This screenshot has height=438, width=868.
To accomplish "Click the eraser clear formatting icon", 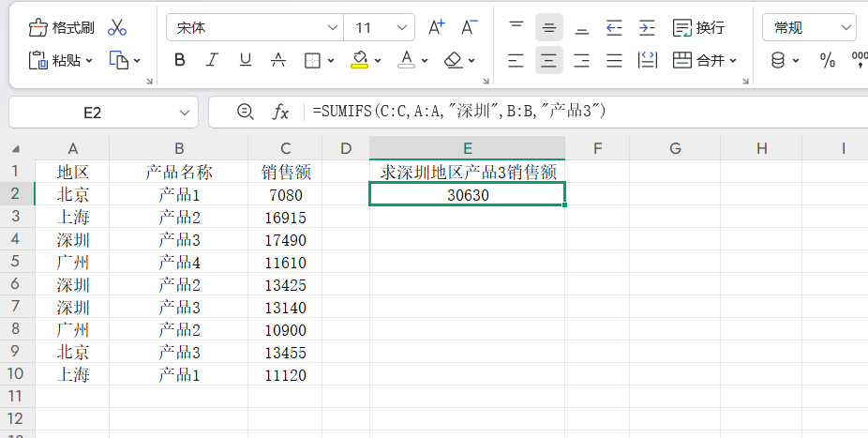I will click(x=454, y=61).
